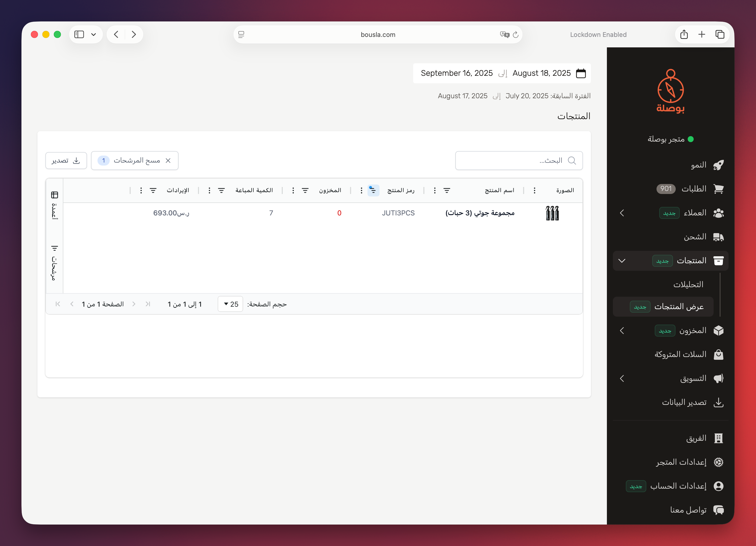Open the active product code filter icon

pos(373,190)
